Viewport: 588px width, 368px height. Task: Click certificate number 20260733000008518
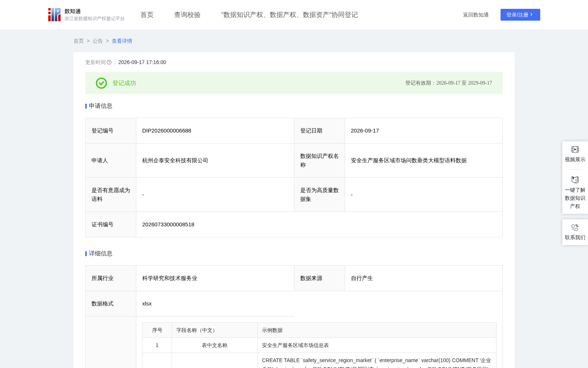pos(168,224)
